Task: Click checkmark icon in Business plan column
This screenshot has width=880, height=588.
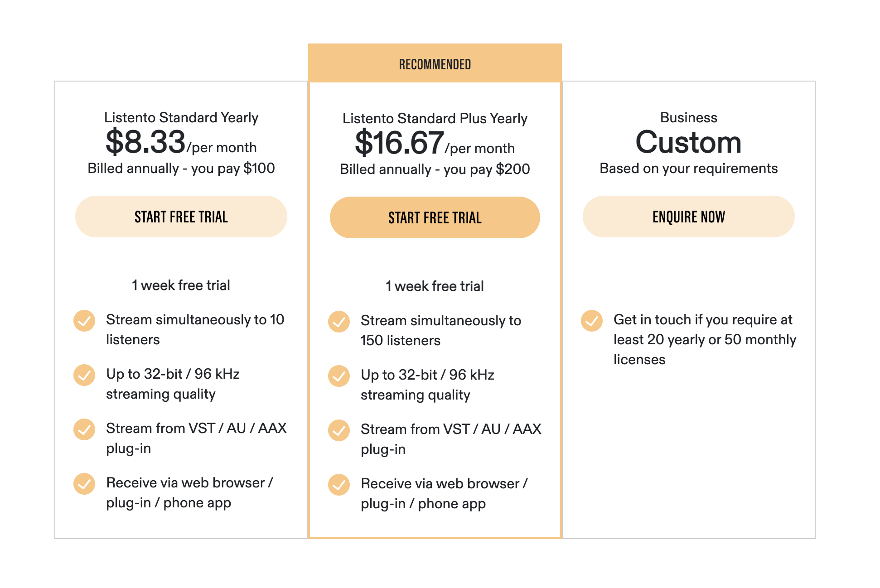Action: pos(592,321)
